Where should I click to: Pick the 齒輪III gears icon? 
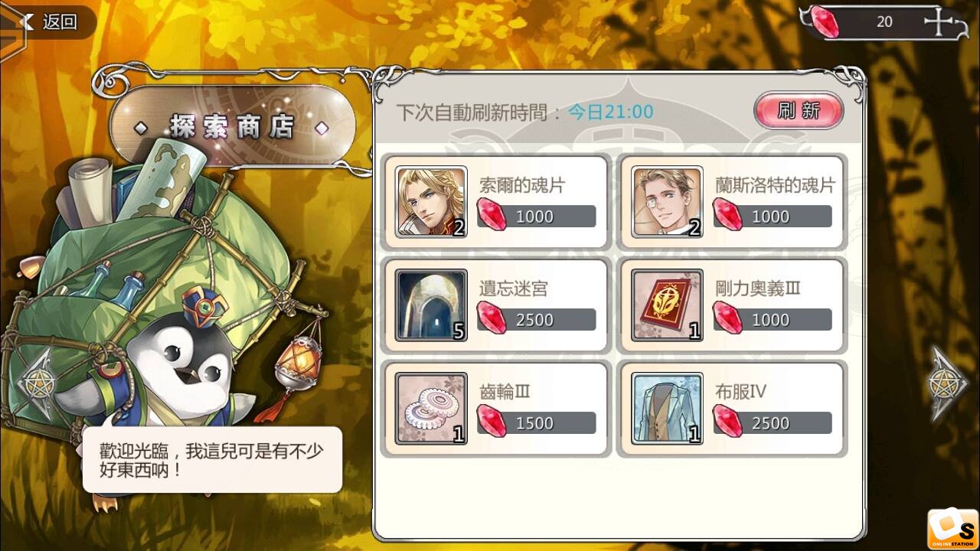(431, 409)
